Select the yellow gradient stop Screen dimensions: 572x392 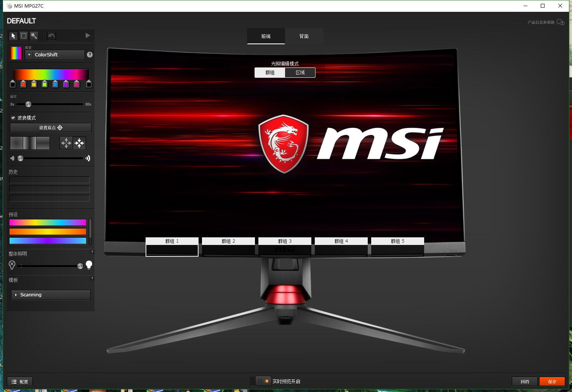34,84
